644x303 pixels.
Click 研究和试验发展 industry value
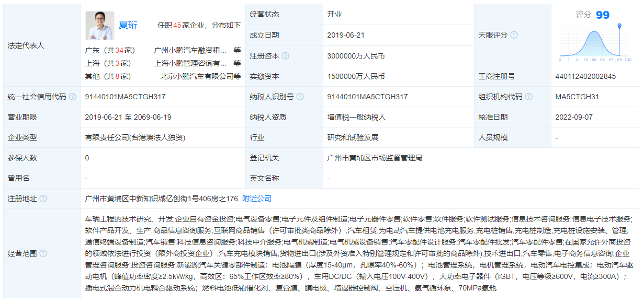[353, 137]
